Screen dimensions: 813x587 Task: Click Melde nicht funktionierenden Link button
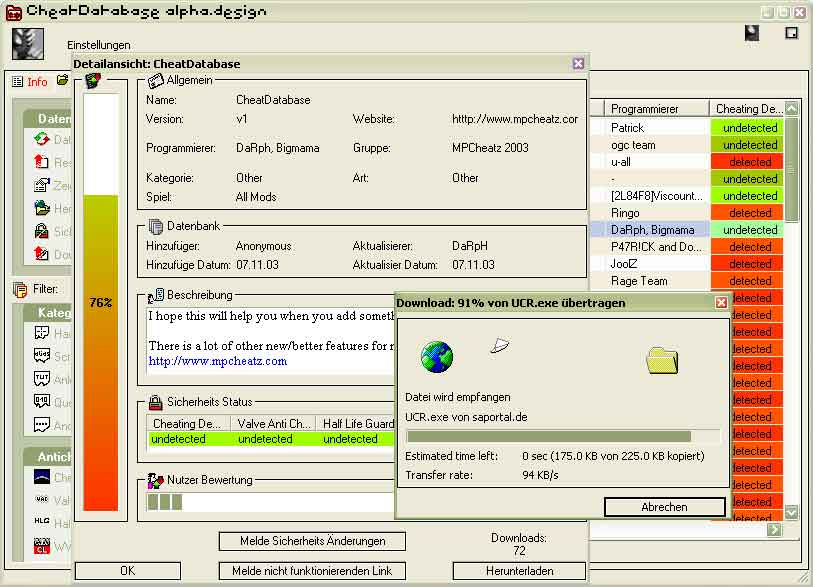point(312,571)
